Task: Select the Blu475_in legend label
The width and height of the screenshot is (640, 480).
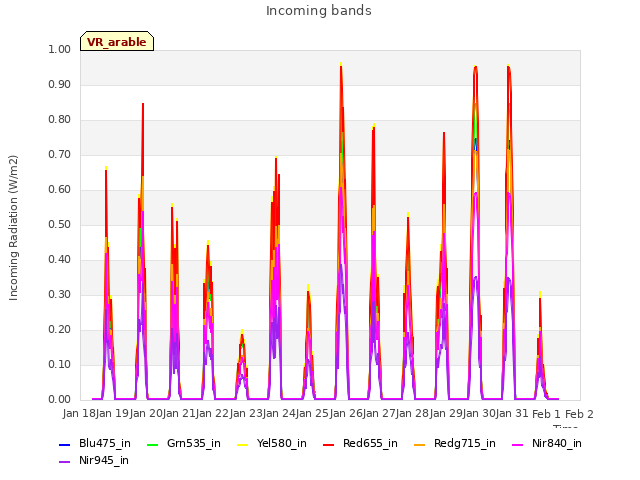Action: (105, 444)
